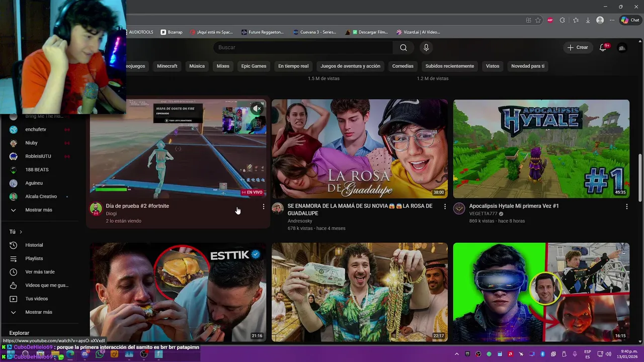The image size is (644, 362).
Task: Open YouTube notifications bell
Action: 603,47
